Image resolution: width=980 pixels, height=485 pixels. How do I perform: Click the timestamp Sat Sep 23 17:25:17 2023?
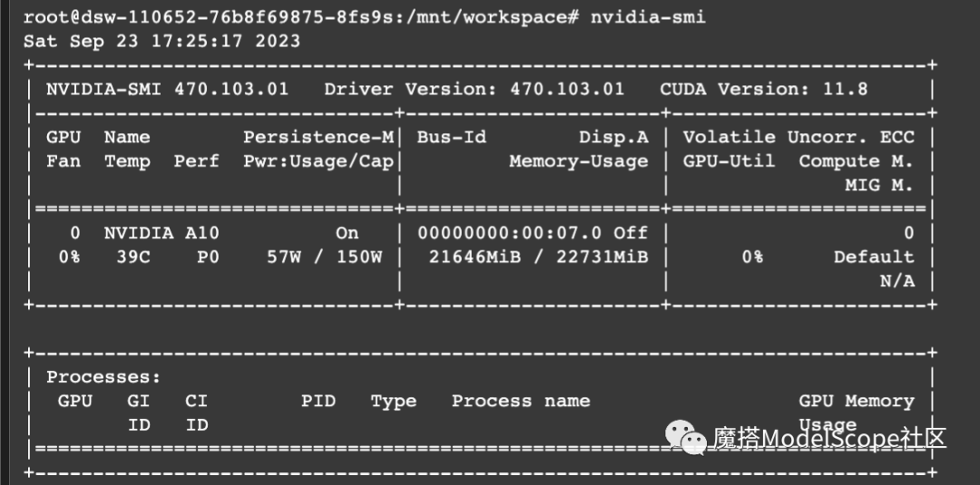pos(162,41)
